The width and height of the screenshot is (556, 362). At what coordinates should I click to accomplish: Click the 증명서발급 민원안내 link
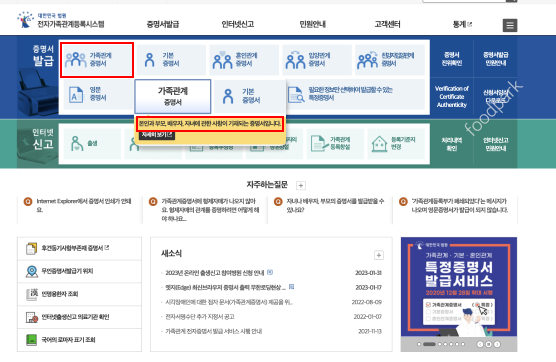point(496,59)
